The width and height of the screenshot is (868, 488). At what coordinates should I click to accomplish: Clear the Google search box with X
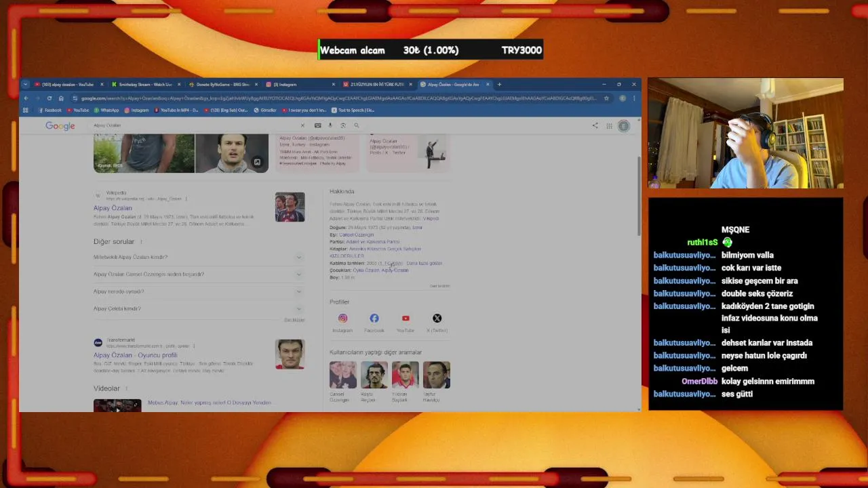[302, 125]
